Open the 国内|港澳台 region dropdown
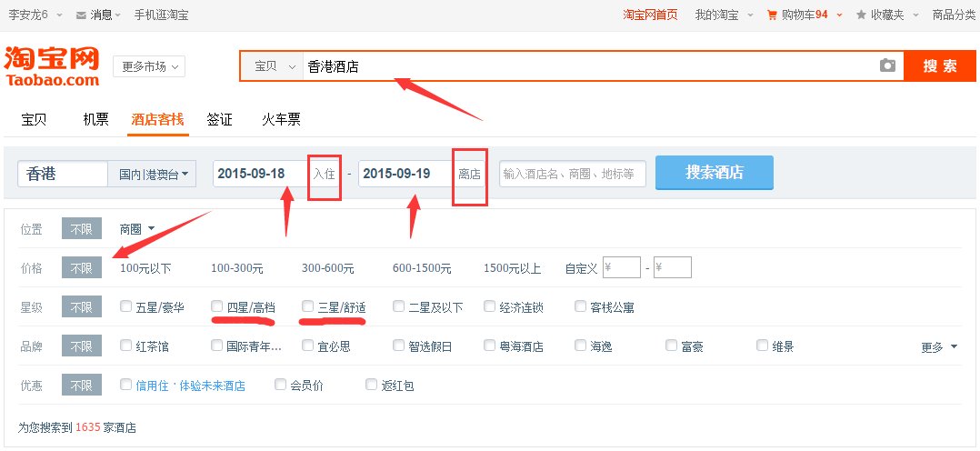980x451 pixels. (152, 174)
